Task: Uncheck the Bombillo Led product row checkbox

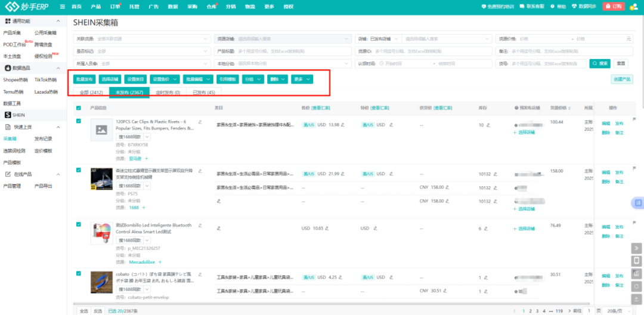Action: tap(79, 224)
